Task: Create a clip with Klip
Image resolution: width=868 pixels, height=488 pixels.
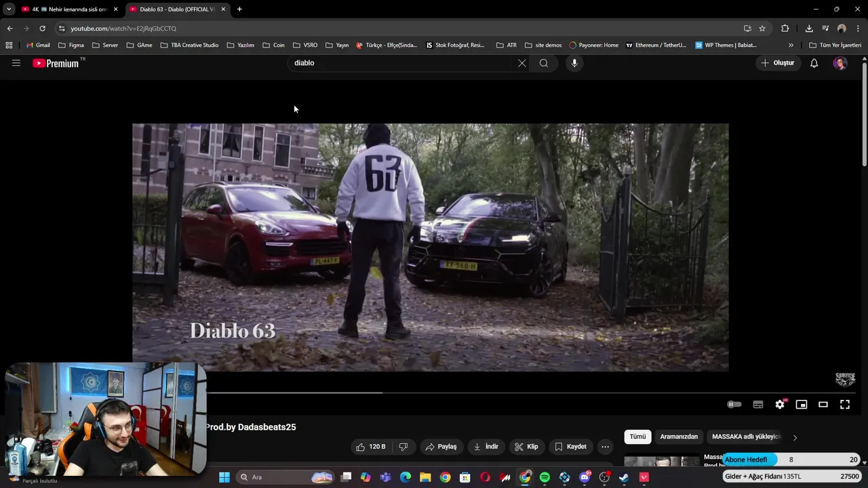Action: click(526, 447)
